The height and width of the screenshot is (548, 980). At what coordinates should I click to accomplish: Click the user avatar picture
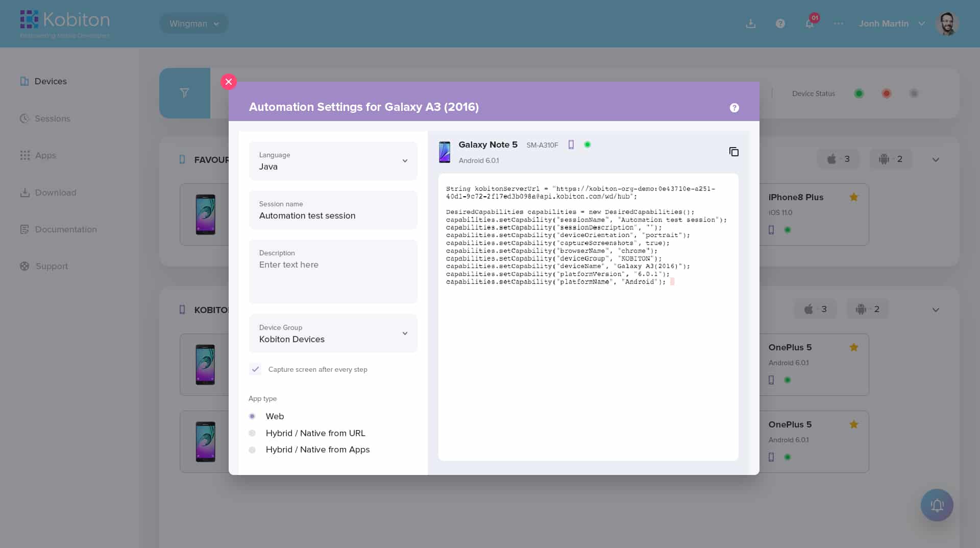pyautogui.click(x=947, y=23)
